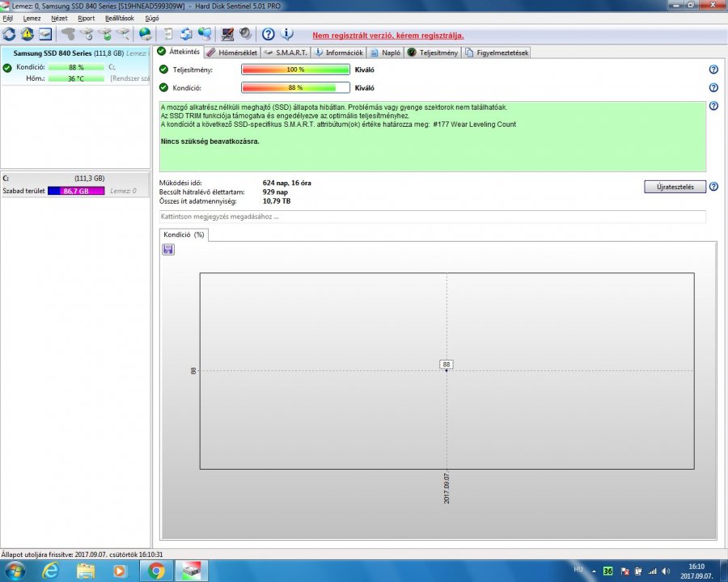
Task: Click the Kondíció 88 % bar in overview
Action: tap(295, 88)
